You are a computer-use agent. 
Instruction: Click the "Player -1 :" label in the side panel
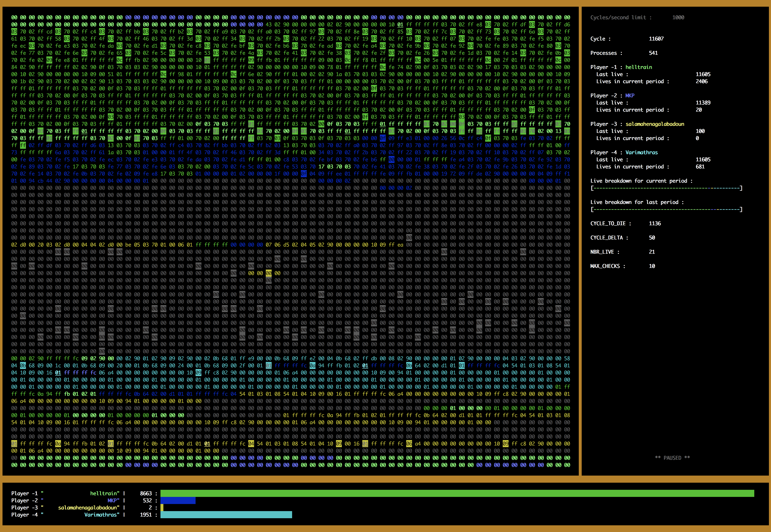[x=606, y=67]
